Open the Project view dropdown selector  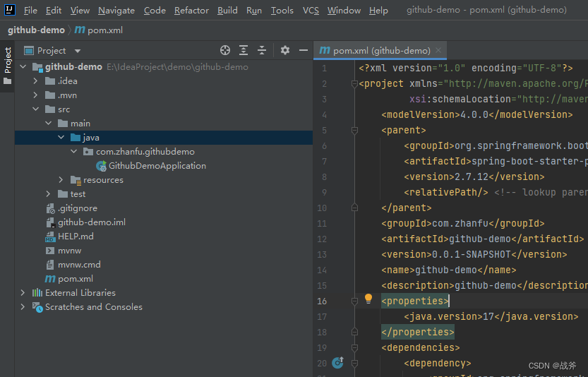tap(78, 51)
